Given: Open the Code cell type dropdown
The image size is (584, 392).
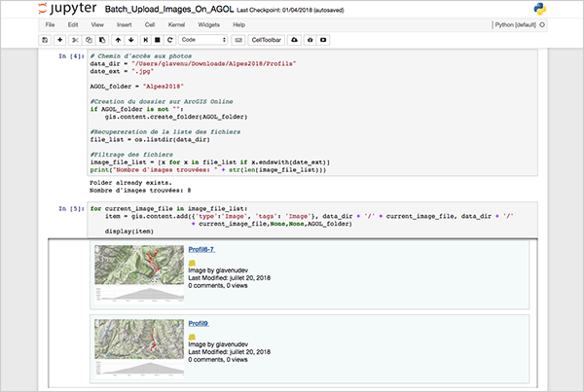Looking at the screenshot, I should tap(204, 40).
